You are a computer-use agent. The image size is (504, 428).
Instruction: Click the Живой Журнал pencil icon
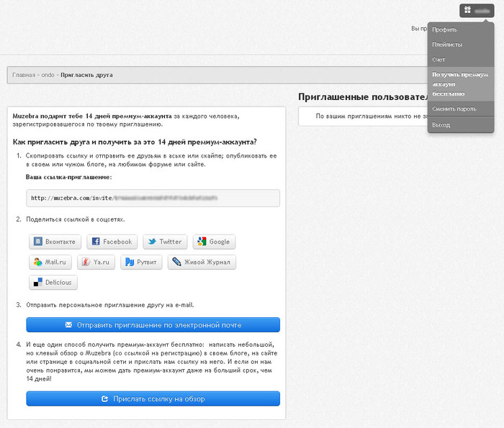pyautogui.click(x=176, y=262)
